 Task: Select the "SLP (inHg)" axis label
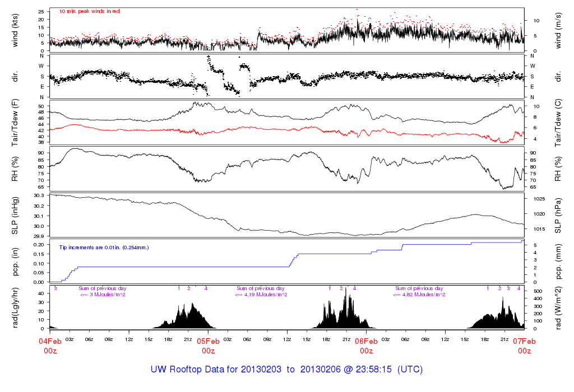pyautogui.click(x=15, y=216)
